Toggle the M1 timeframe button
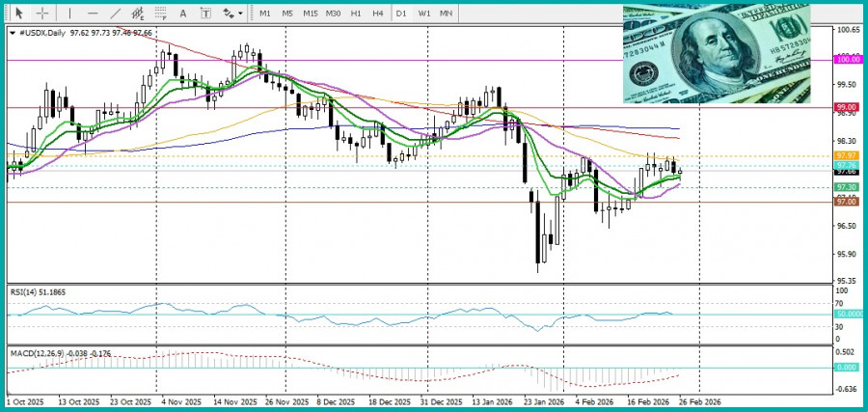Viewport: 868px width, 412px height. 265,14
